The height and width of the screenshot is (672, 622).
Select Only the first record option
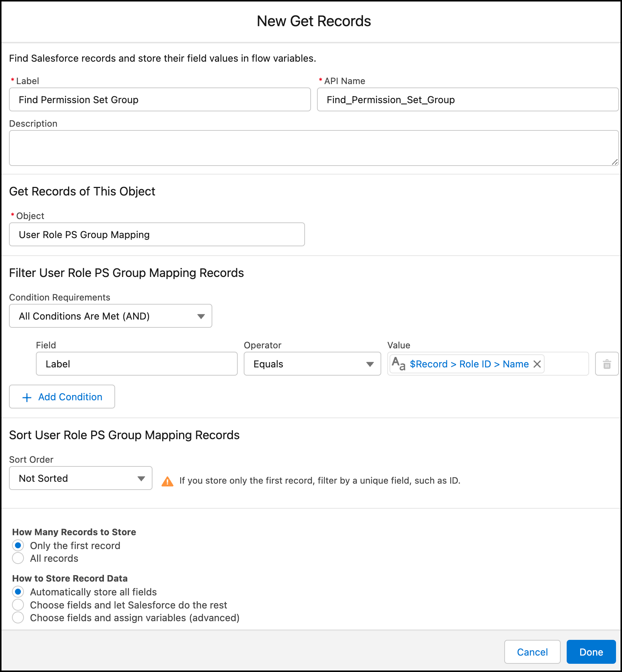point(18,546)
